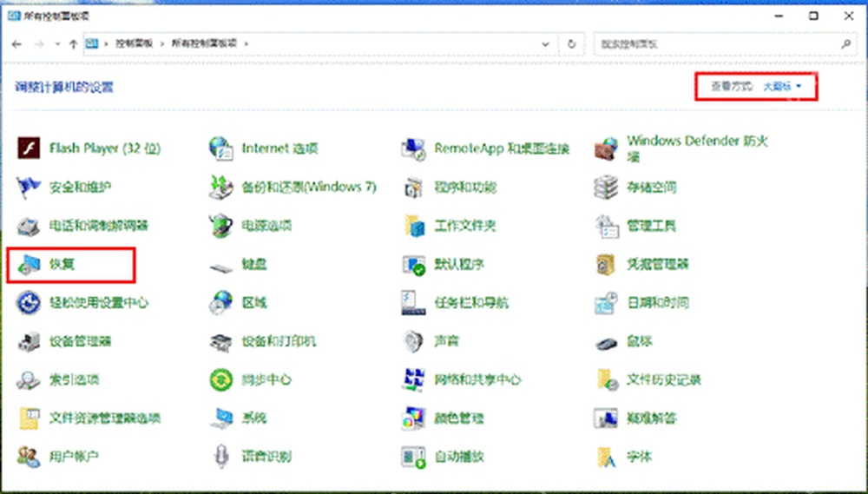This screenshot has width=868, height=494.
Task: Open the 文件资源管理器选项 link
Action: [105, 418]
